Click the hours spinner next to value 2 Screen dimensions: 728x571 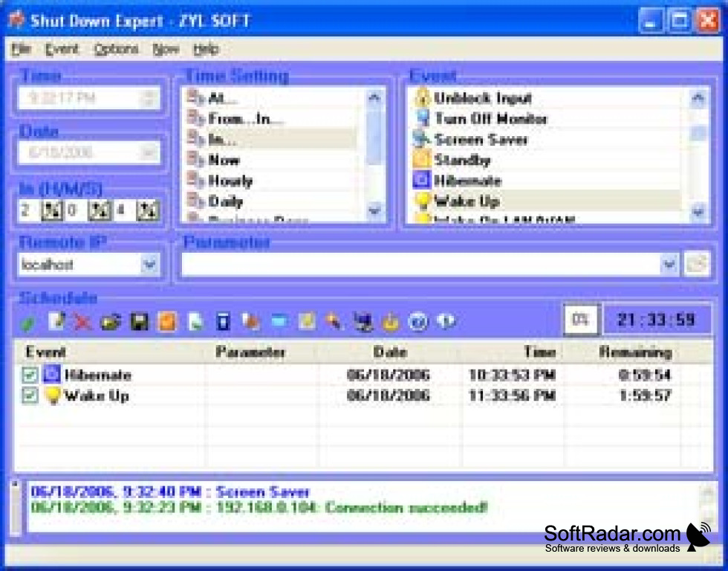pos(51,210)
